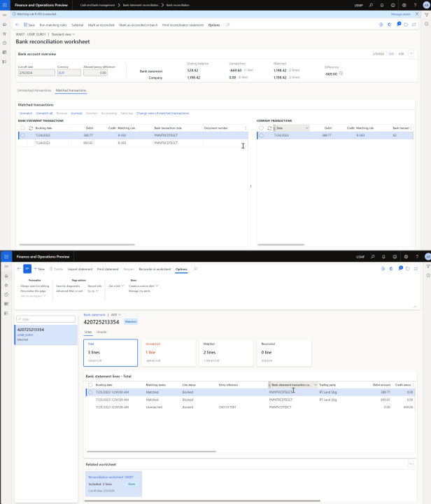This screenshot has width=431, height=504.
Task: Click refresh icon in bank statement transactions grid header
Action: [31, 128]
